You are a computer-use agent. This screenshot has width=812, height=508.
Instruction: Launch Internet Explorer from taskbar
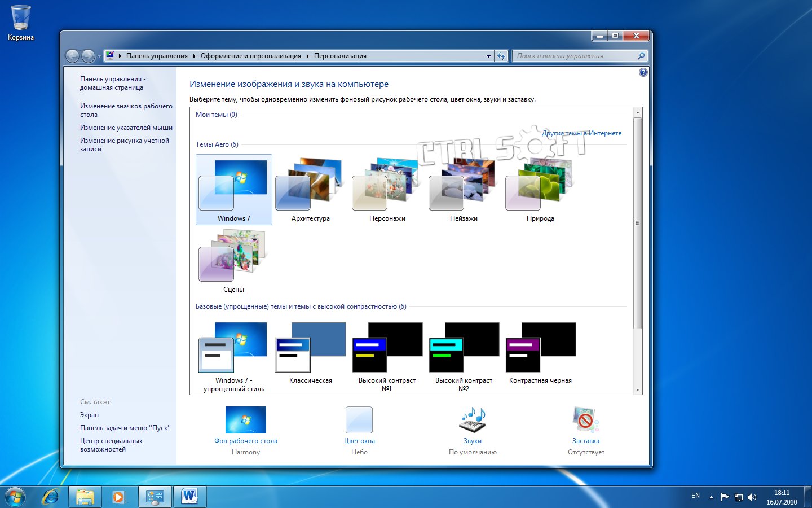(51, 497)
